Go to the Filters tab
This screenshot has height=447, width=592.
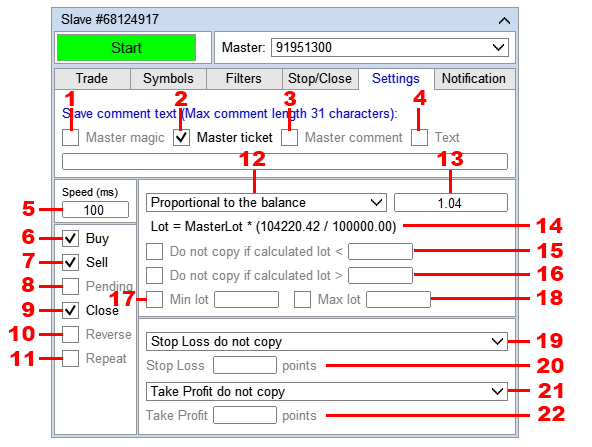click(x=244, y=79)
